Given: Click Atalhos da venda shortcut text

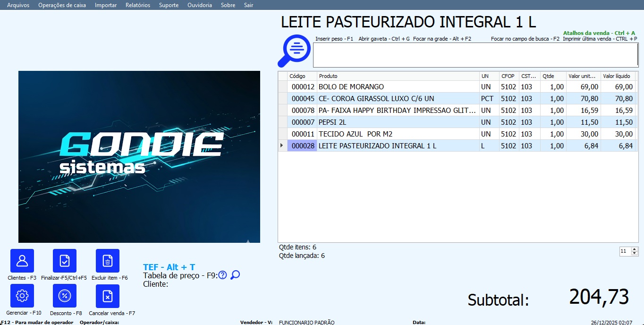Looking at the screenshot, I should coord(599,33).
